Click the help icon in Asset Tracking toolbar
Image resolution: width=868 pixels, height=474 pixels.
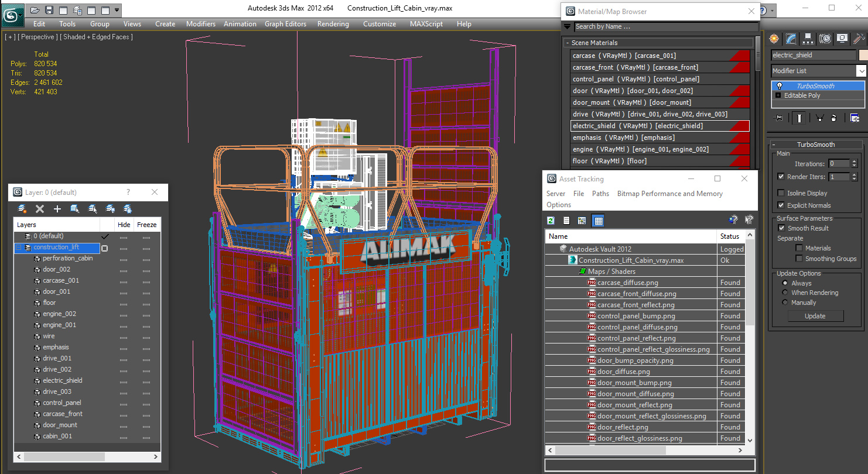(x=733, y=220)
